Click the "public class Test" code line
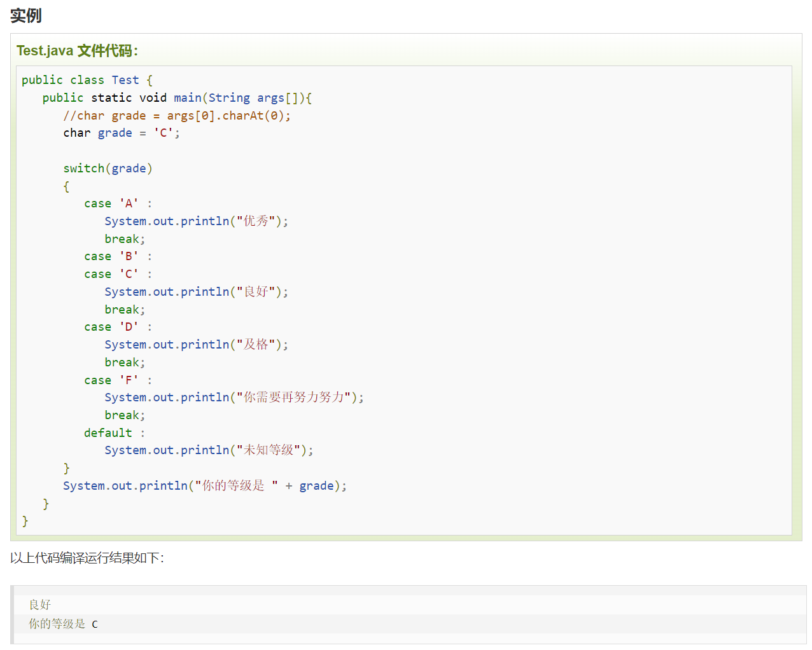The width and height of the screenshot is (812, 650). pos(87,80)
